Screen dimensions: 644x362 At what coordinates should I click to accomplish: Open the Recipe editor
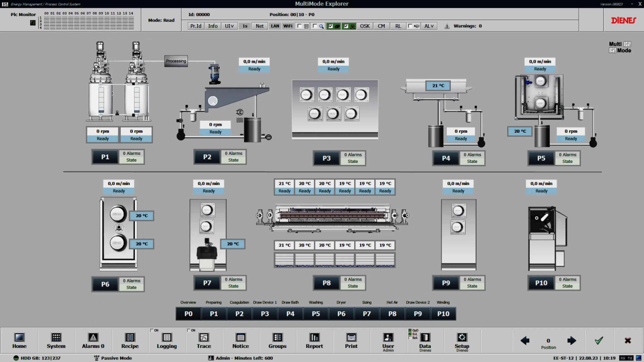tap(130, 341)
